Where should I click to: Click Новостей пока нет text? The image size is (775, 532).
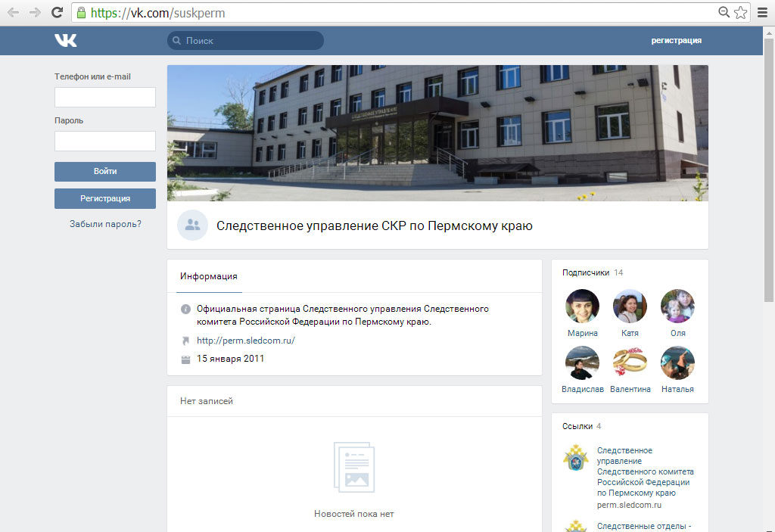pyautogui.click(x=354, y=514)
